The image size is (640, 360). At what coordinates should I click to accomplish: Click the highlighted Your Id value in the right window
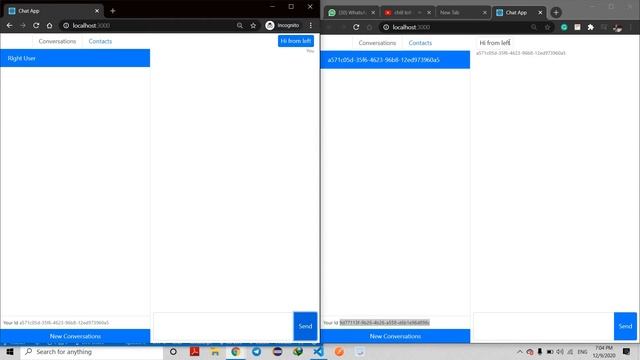(x=384, y=322)
